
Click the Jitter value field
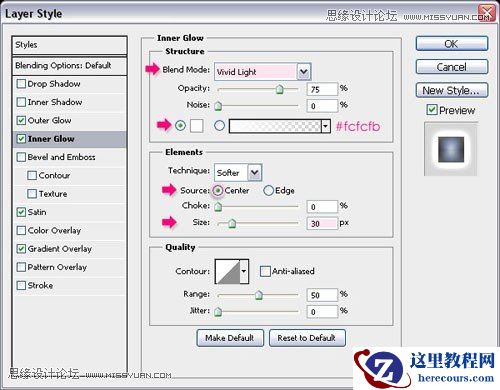[x=322, y=312]
